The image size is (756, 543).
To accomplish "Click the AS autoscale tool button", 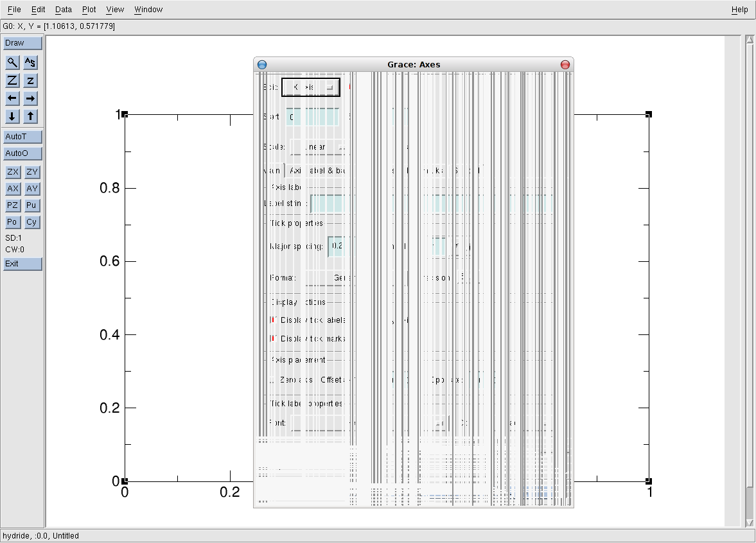I will 31,62.
